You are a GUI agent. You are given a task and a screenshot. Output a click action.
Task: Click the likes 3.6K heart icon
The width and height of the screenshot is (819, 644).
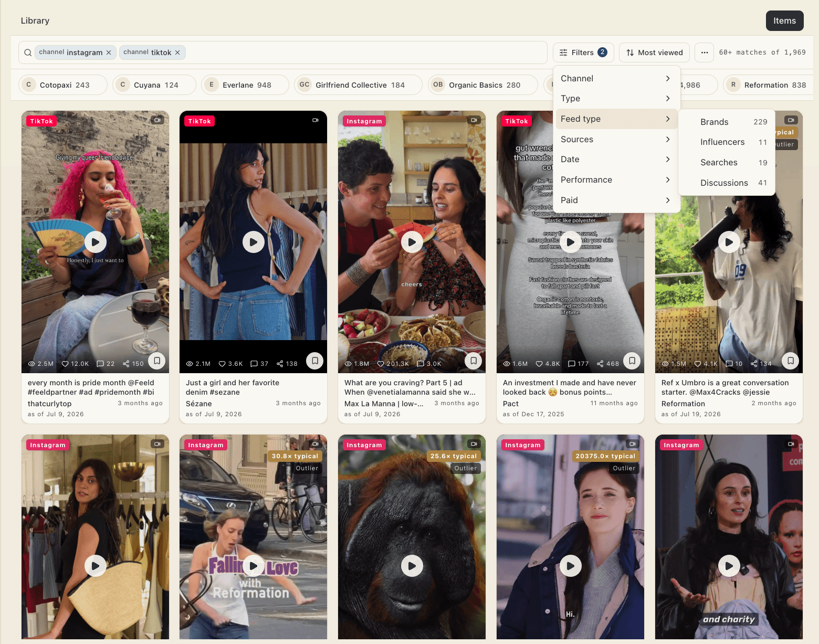click(x=222, y=364)
